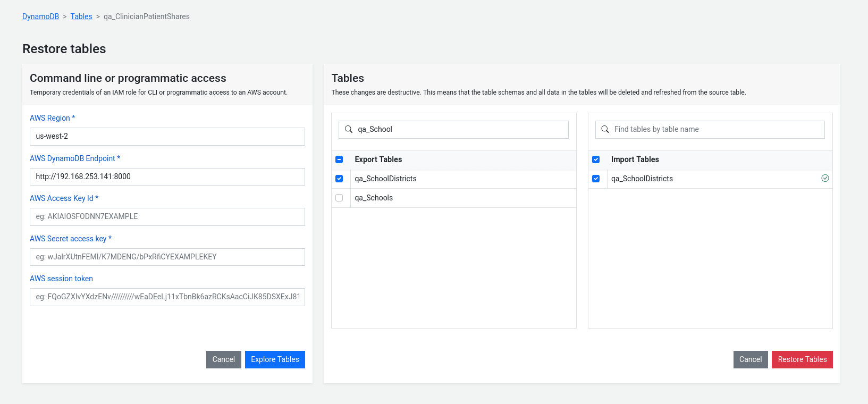The width and height of the screenshot is (868, 404).
Task: Click the AWS DynamoDB Endpoint field
Action: pyautogui.click(x=167, y=176)
